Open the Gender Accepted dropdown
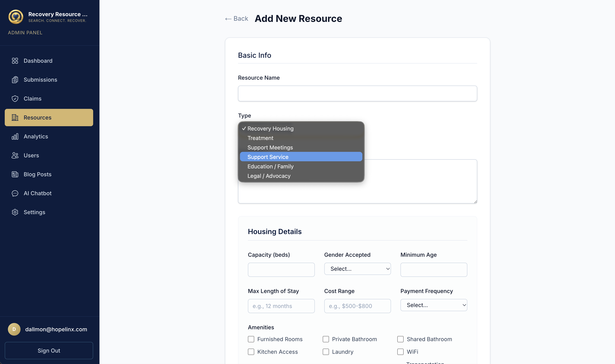 point(357,269)
